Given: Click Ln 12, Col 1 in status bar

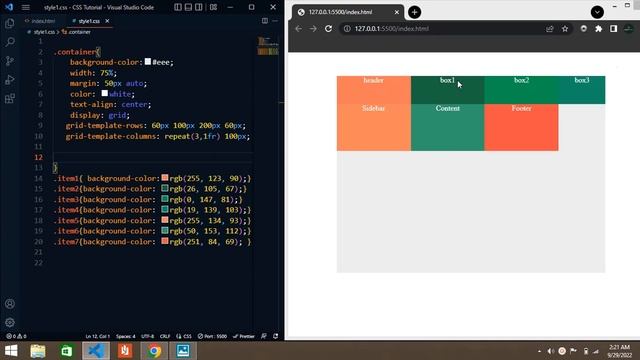Looking at the screenshot, I should click(98, 336).
